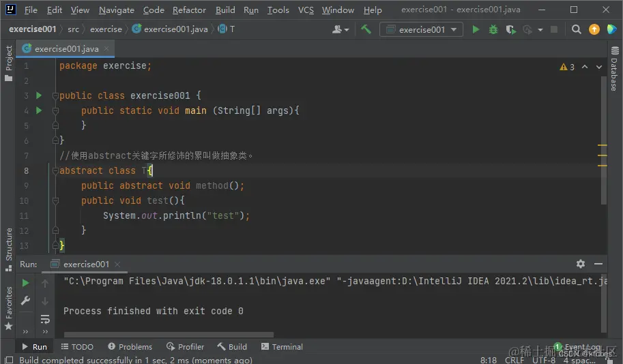The image size is (623, 364).
Task: Click the Run console horizontal scrollbar
Action: (169, 335)
